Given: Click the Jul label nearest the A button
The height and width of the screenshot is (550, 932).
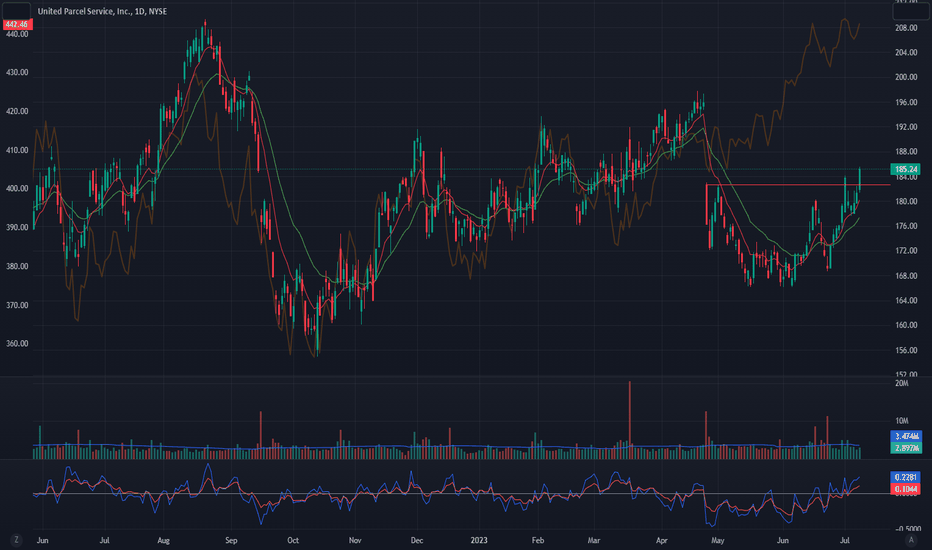Looking at the screenshot, I should point(845,540).
